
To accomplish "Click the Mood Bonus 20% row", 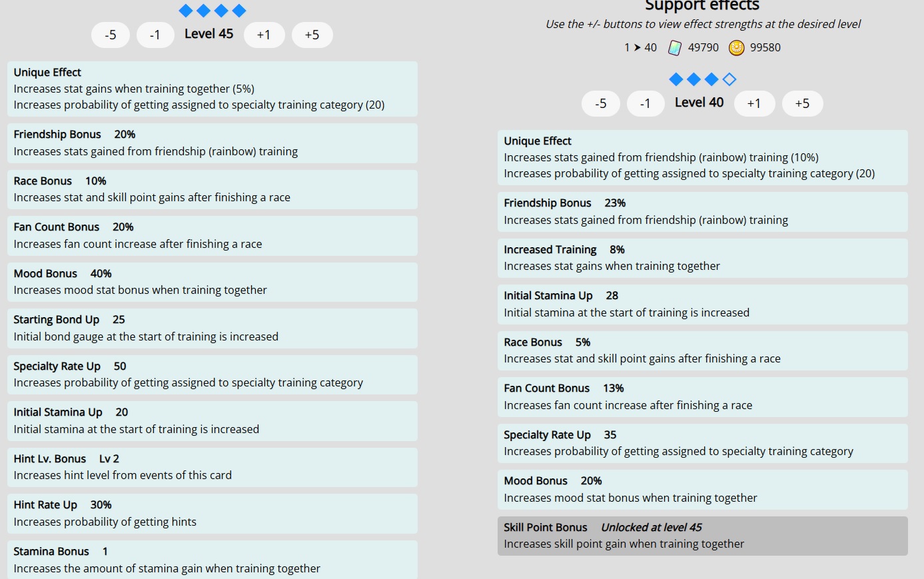I will (703, 490).
